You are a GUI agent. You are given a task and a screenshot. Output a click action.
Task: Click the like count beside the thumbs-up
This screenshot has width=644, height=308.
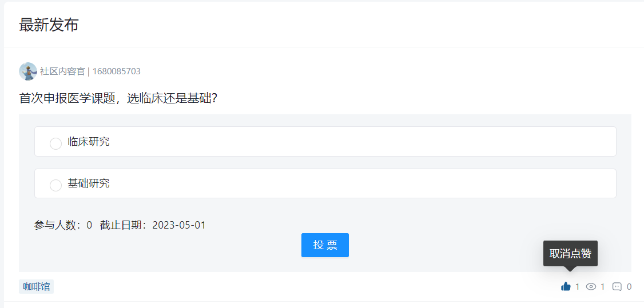[577, 286]
